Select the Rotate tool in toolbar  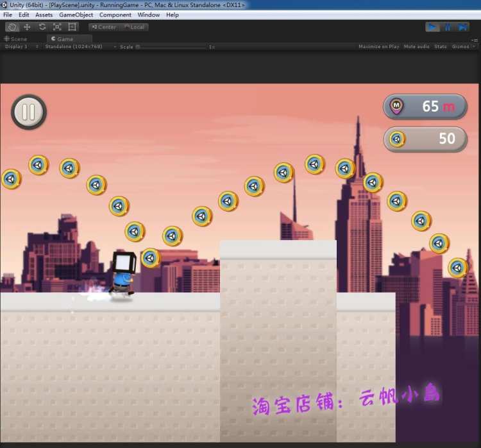tap(42, 27)
